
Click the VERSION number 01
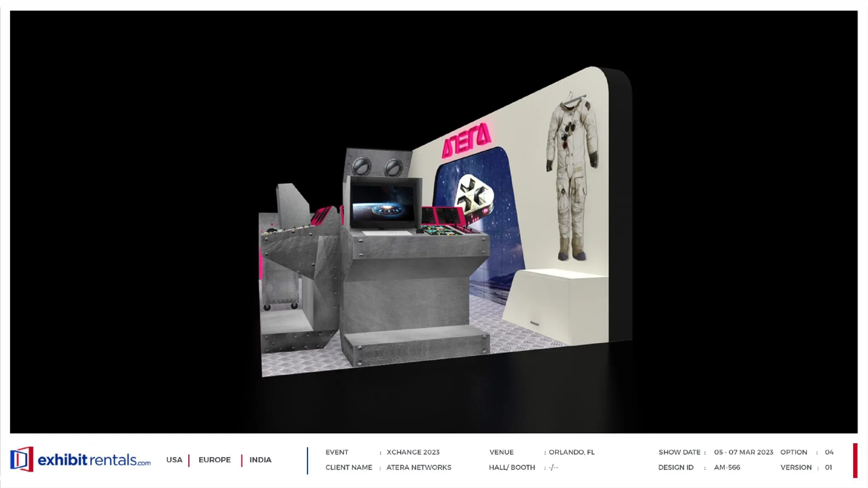tap(828, 467)
